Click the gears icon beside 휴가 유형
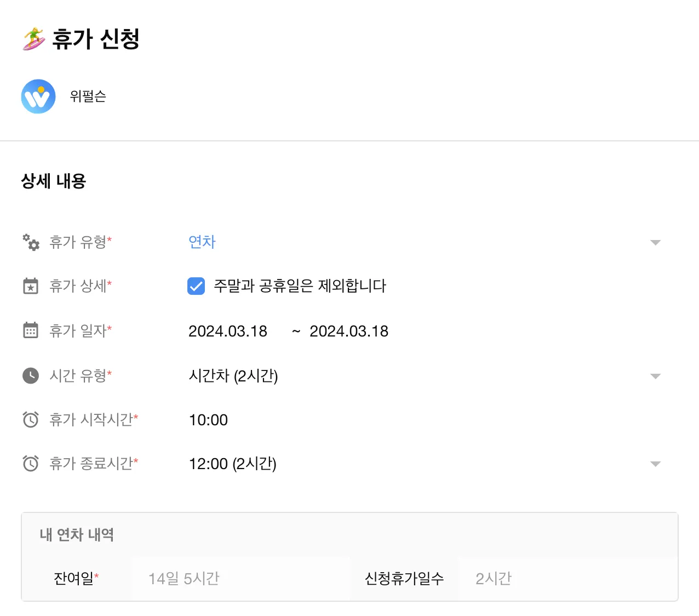 point(31,242)
